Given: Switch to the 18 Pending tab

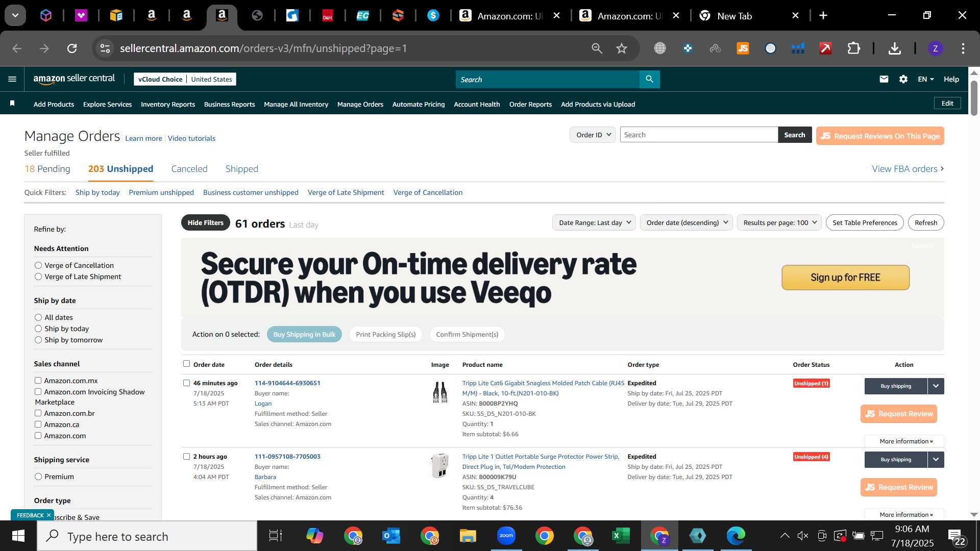Looking at the screenshot, I should pos(47,169).
